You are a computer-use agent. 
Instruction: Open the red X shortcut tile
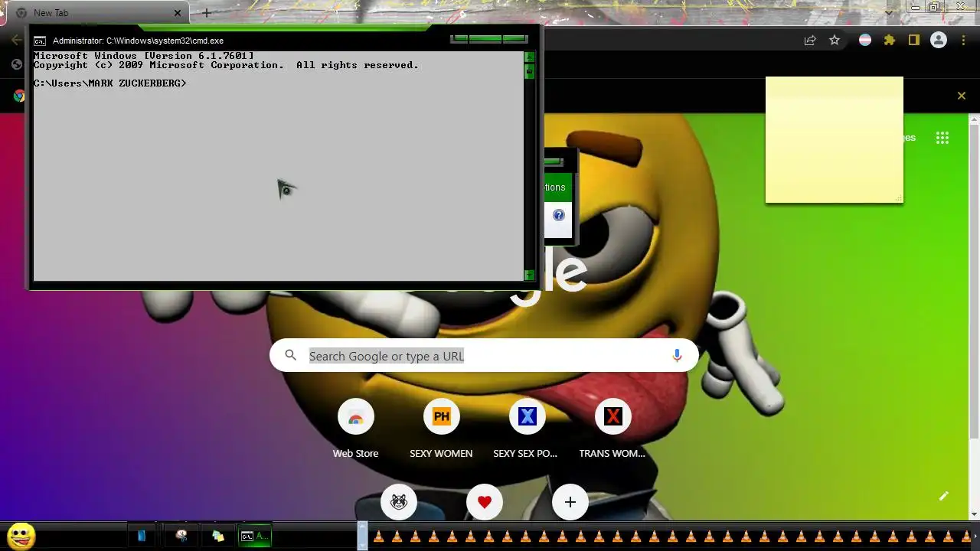point(612,417)
